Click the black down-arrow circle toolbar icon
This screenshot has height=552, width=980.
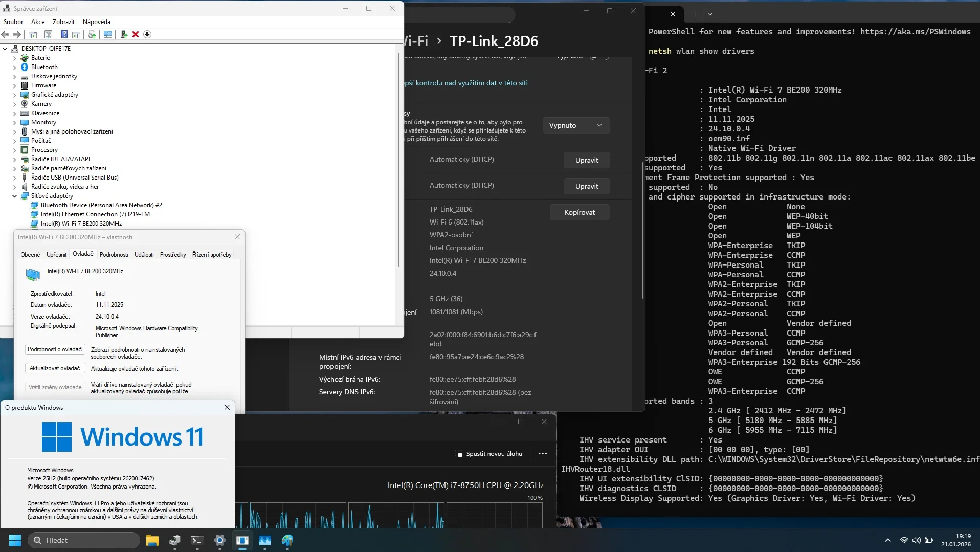(147, 34)
